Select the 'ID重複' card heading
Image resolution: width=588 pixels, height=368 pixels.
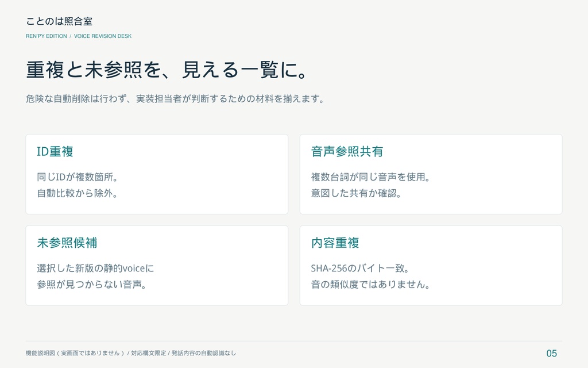[55, 151]
